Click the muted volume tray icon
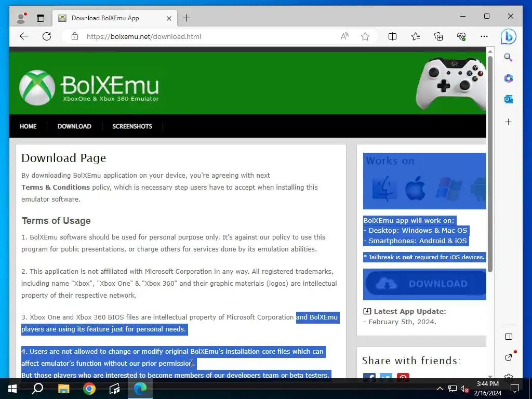532x399 pixels. point(464,389)
